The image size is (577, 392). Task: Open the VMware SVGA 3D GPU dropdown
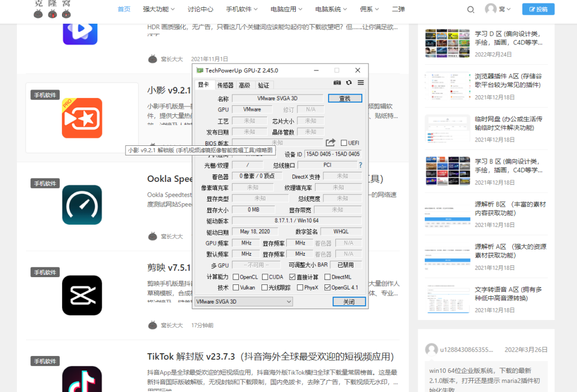click(243, 301)
